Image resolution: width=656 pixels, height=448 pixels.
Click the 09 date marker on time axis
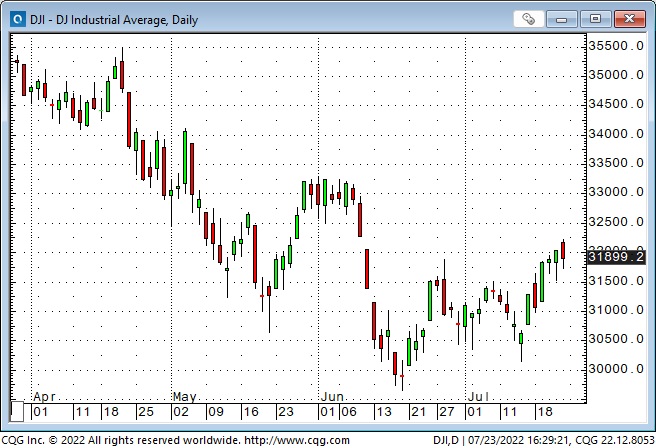216,412
